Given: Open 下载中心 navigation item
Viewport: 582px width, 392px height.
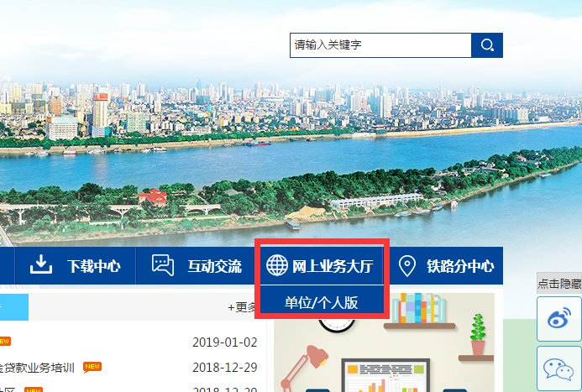Looking at the screenshot, I should [76, 265].
